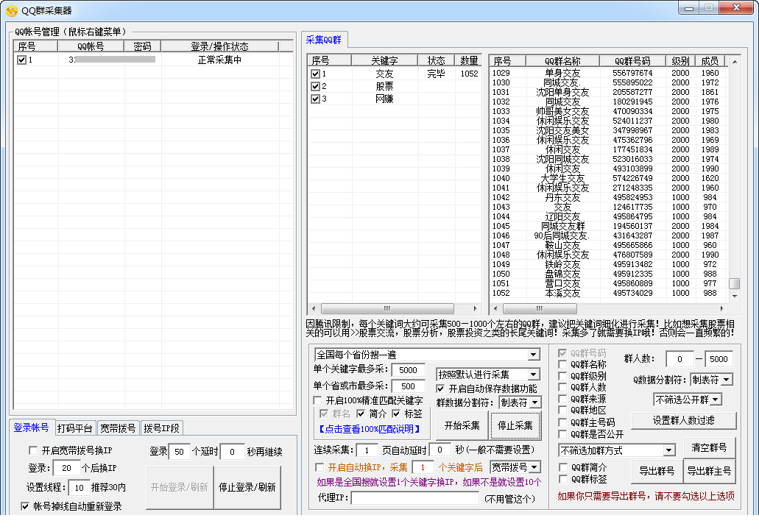The image size is (759, 532).
Task: Click 关键字 column header in keyword list
Action: point(384,60)
